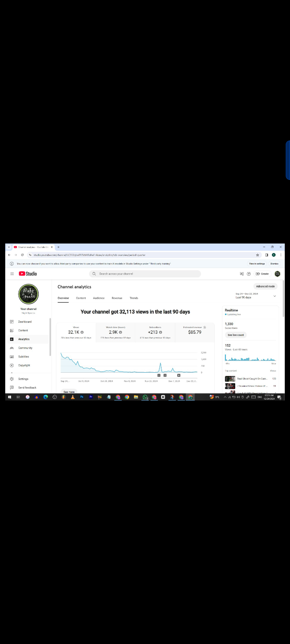This screenshot has width=290, height=644.
Task: Open Real Ghost Caught On Cam video thumbnail
Action: [230, 379]
